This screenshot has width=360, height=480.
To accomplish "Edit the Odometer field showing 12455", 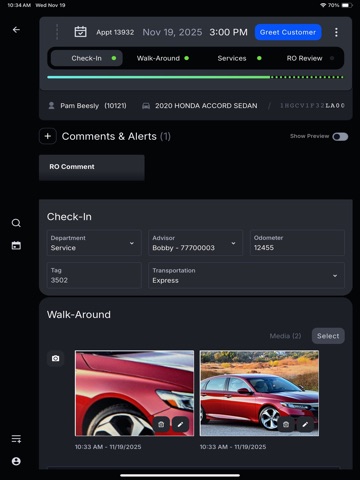I will click(x=297, y=243).
